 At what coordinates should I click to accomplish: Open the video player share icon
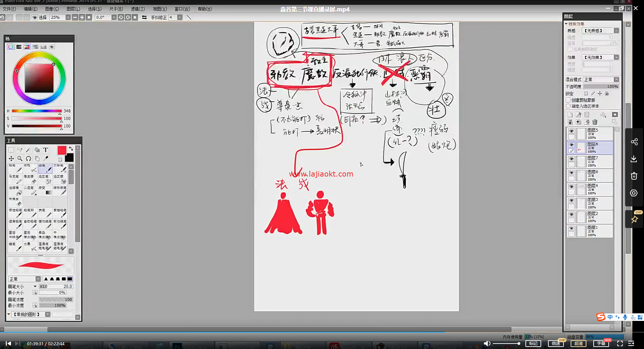pyautogui.click(x=634, y=142)
